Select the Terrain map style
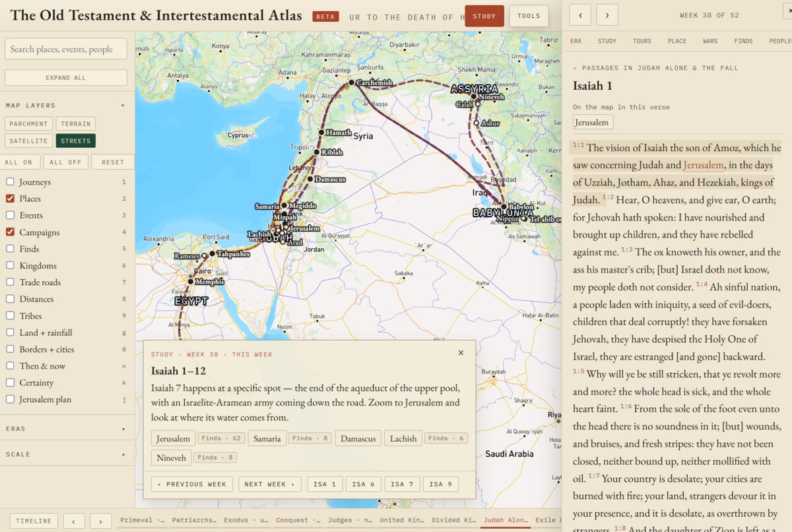The height and width of the screenshot is (532, 792). pos(76,123)
